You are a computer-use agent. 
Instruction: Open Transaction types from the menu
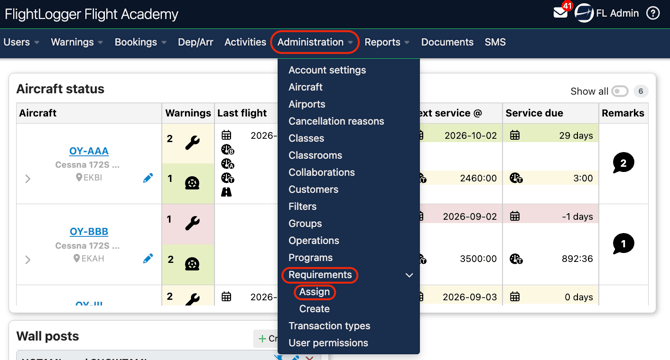[329, 326]
